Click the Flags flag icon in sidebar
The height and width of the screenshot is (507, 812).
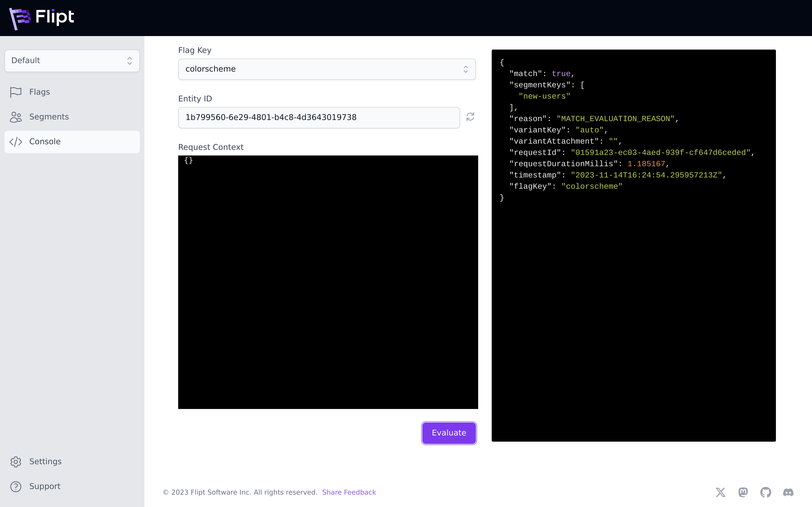(16, 92)
